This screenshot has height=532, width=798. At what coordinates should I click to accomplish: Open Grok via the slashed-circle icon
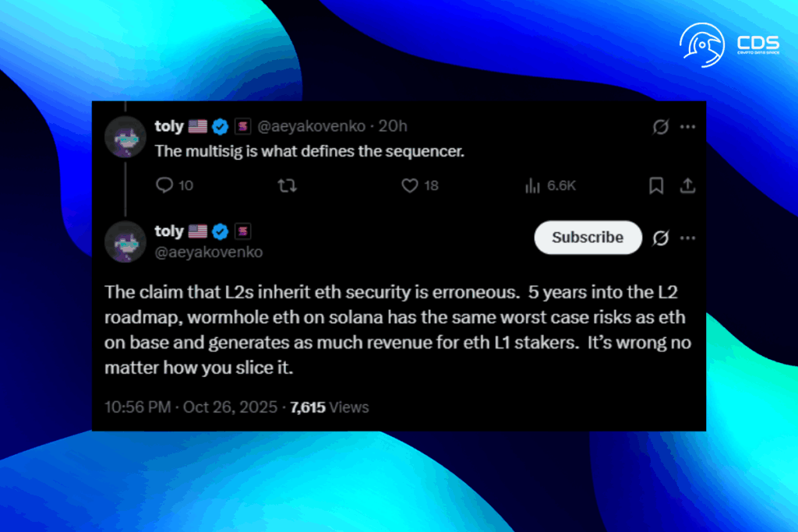659,126
